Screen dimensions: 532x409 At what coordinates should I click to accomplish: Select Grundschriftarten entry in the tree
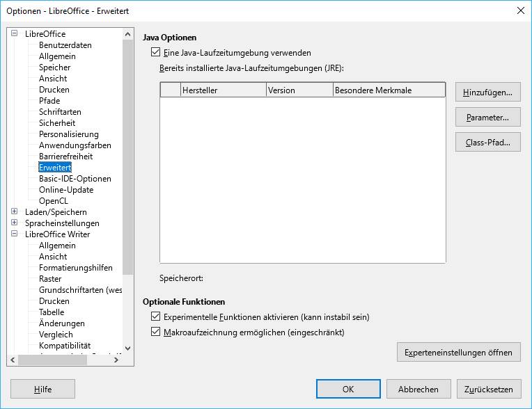click(80, 290)
